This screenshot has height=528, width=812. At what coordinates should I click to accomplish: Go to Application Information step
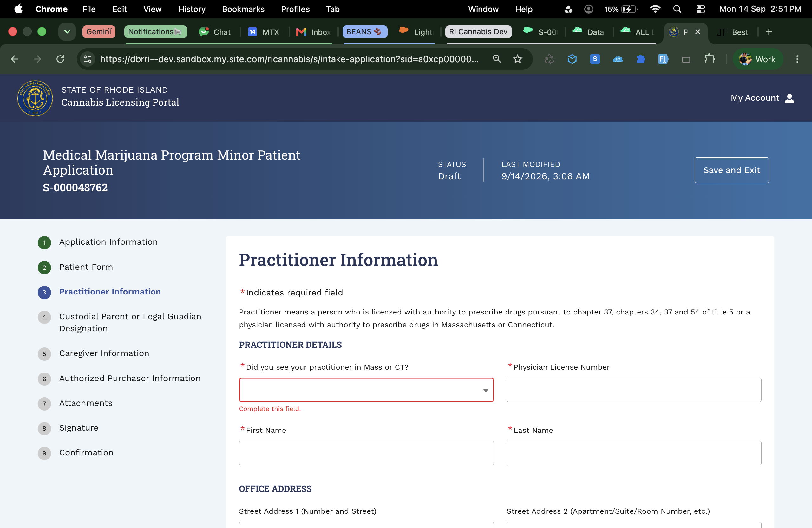[x=108, y=242]
